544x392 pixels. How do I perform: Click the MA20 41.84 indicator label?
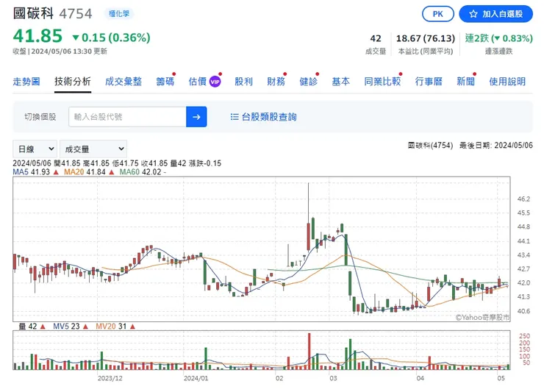(89, 172)
